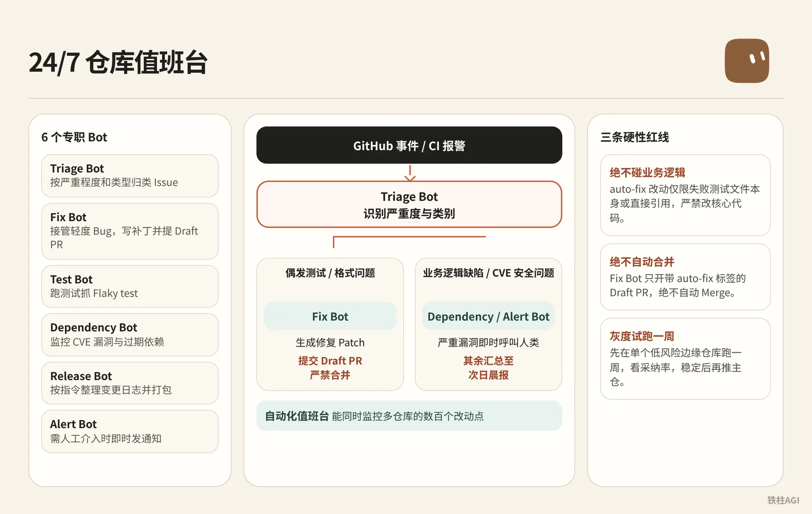The image size is (812, 514).
Task: Click the Dependency / Alert Bot pill
Action: [488, 316]
